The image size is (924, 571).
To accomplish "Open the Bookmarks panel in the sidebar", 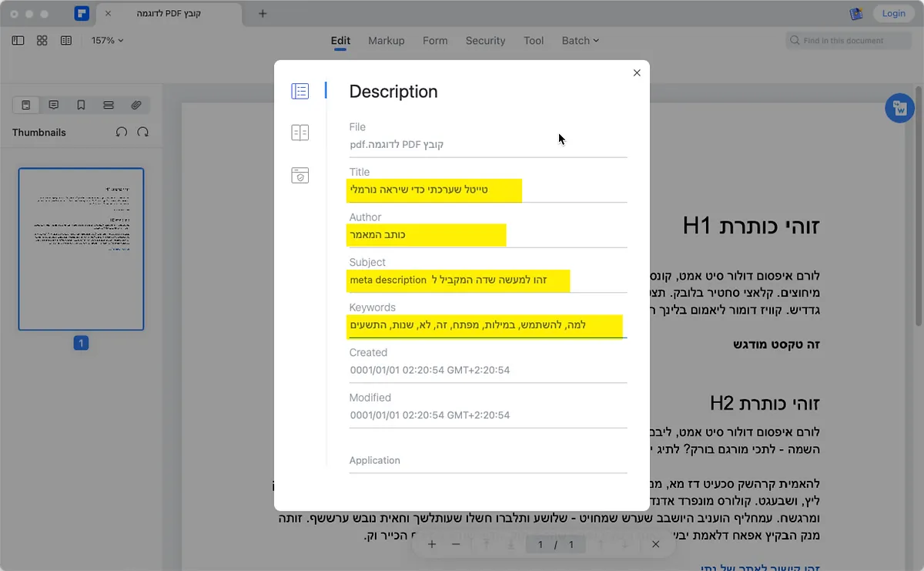I will click(81, 105).
